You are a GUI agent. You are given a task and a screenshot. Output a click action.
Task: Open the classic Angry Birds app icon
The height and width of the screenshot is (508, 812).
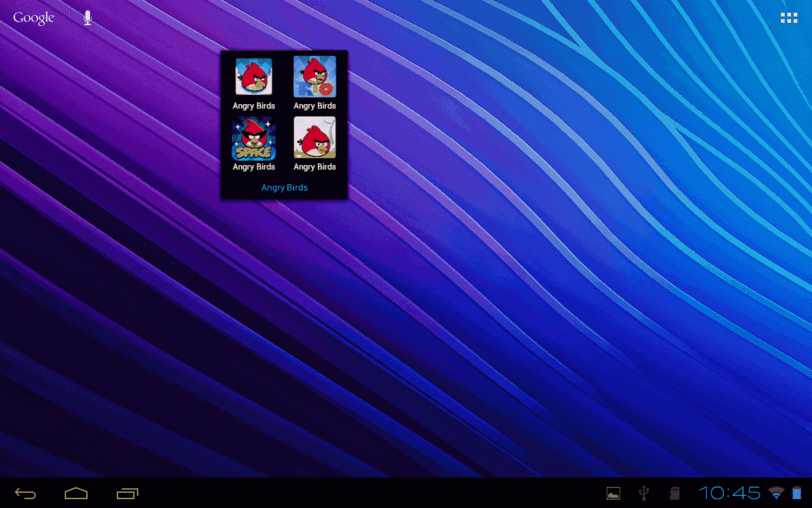pyautogui.click(x=254, y=77)
